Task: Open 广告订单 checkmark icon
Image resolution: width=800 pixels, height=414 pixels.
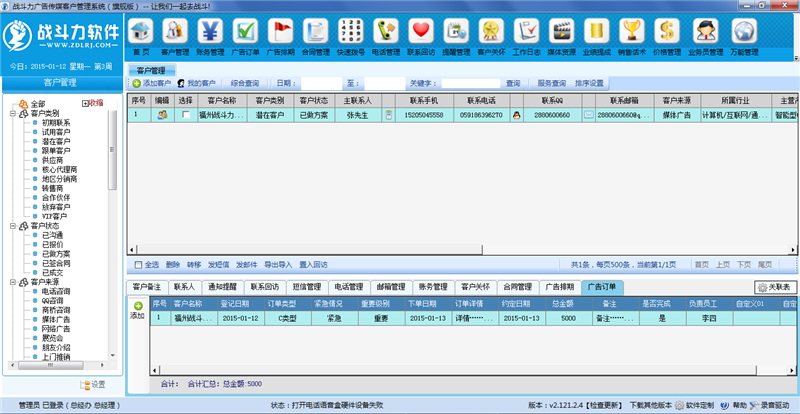Action: point(245,31)
